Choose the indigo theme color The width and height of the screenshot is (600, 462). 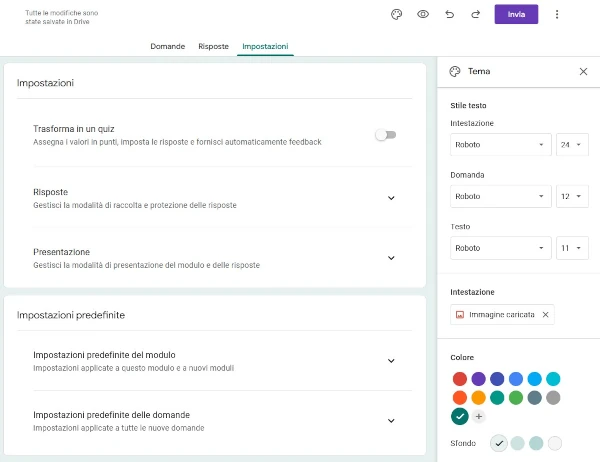[x=497, y=379]
